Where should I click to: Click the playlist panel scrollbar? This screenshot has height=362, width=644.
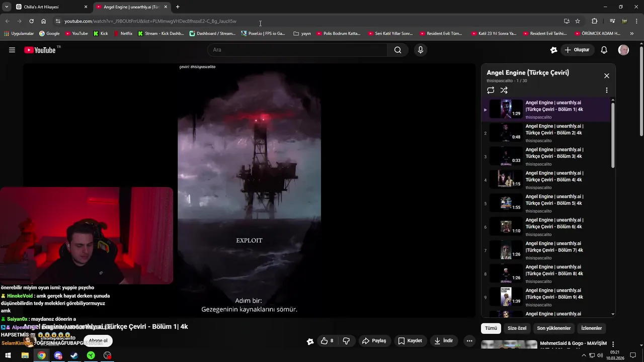point(613,135)
